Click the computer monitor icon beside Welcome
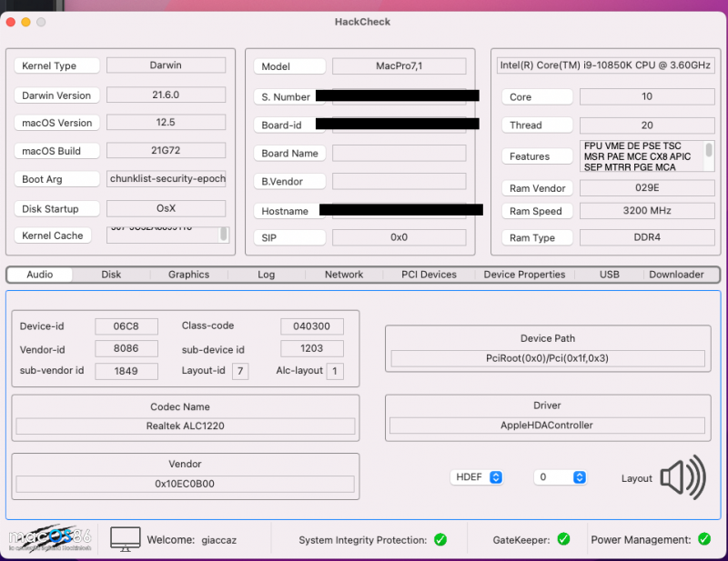 coord(125,539)
